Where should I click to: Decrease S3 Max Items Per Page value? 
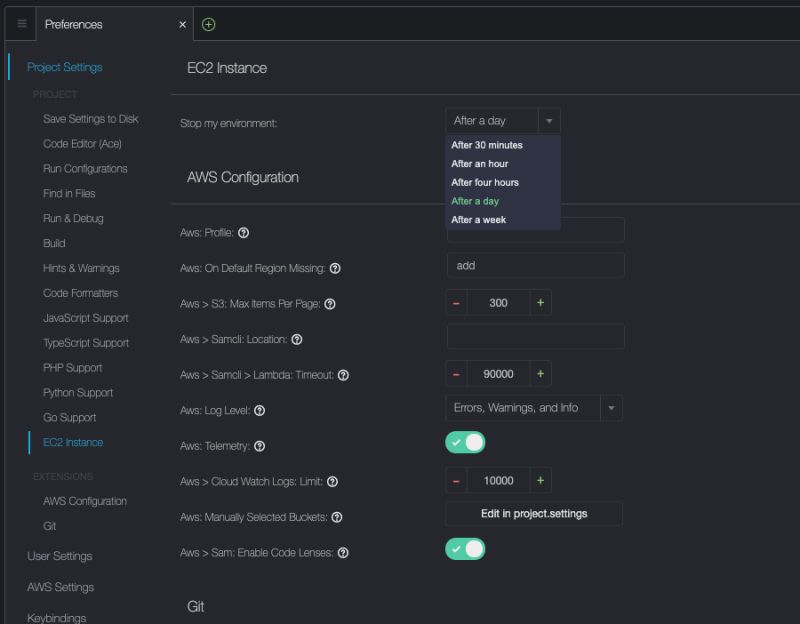pos(455,302)
